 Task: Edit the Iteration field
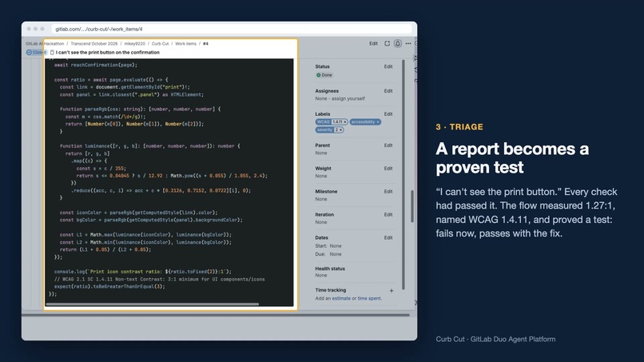(388, 214)
